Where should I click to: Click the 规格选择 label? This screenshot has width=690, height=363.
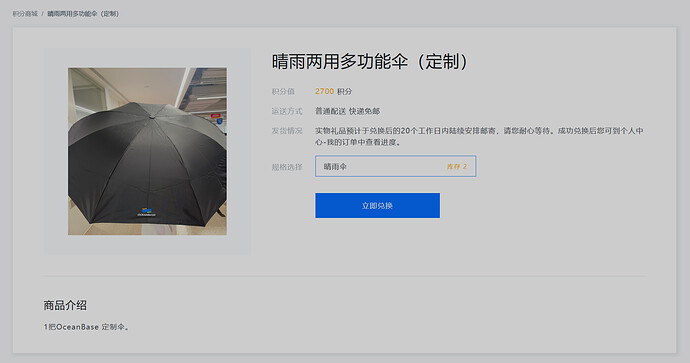(x=287, y=167)
